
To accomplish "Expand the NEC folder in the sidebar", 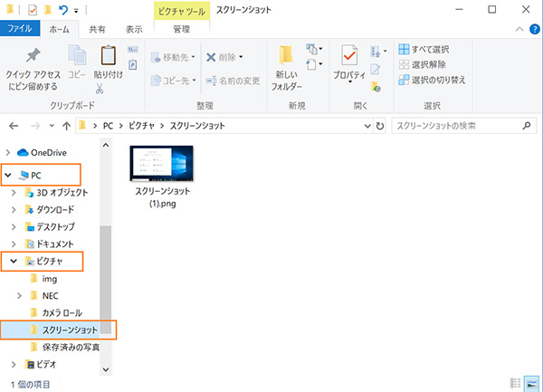I will [21, 296].
